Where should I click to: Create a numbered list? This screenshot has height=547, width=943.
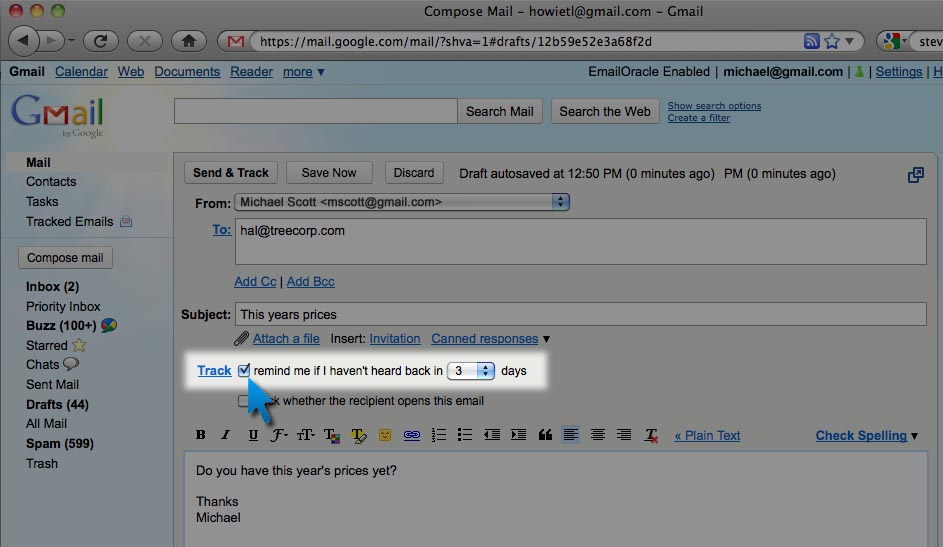click(438, 435)
